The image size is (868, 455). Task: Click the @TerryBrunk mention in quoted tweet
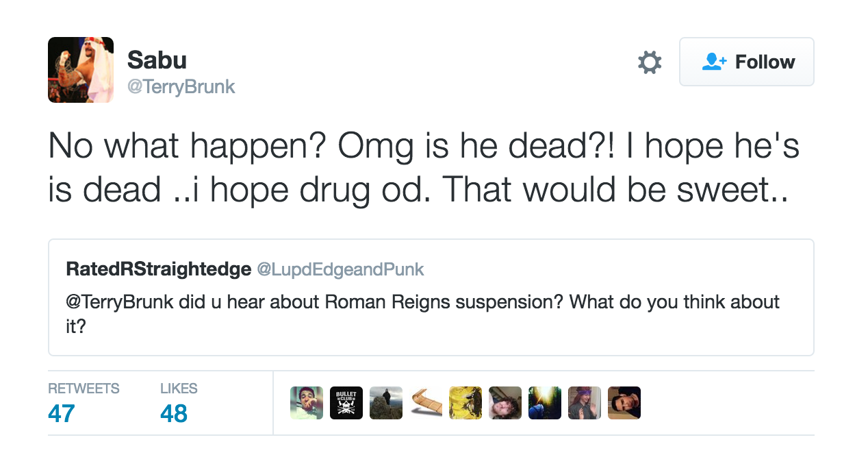(x=119, y=302)
